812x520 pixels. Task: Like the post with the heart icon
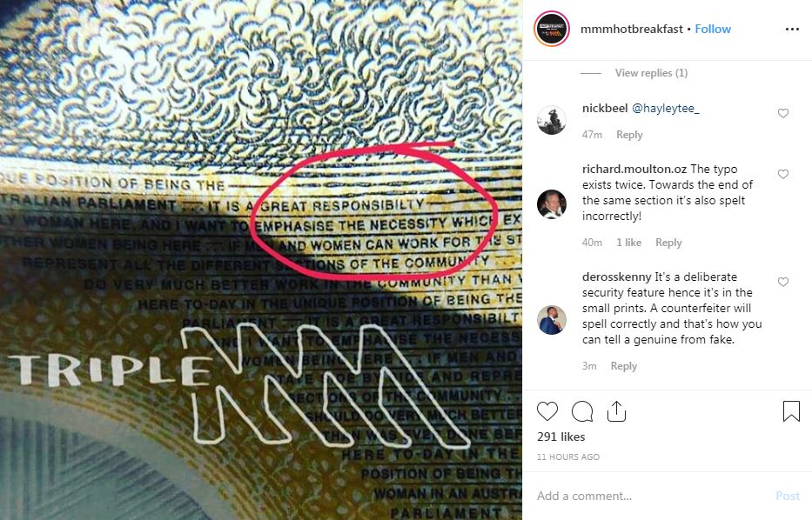[x=547, y=411]
